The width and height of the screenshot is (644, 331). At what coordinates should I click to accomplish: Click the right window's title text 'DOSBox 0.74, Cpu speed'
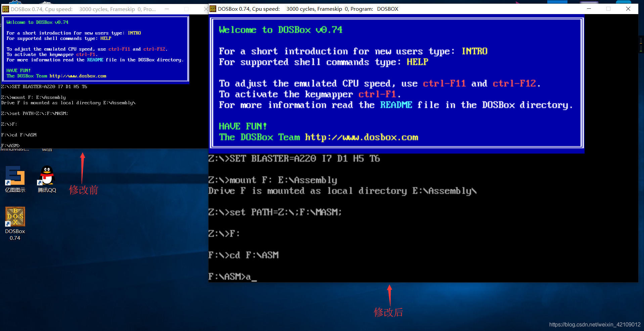(248, 9)
